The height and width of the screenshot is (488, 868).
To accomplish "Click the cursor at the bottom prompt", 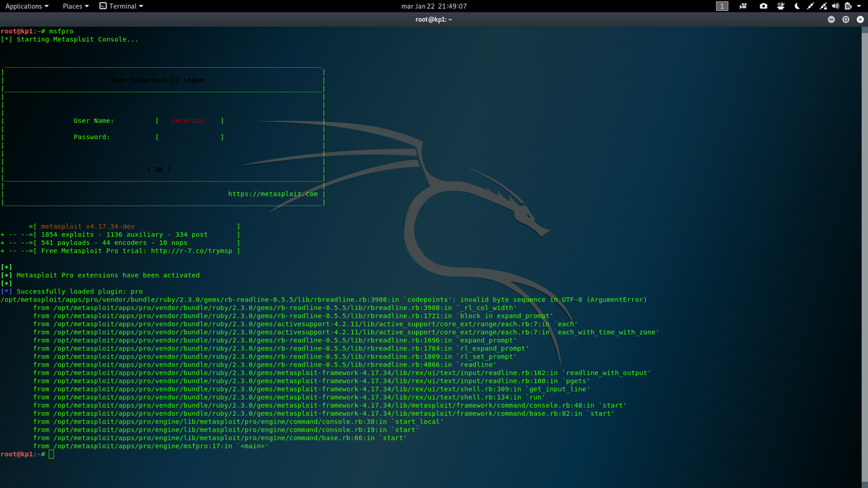I will [51, 453].
